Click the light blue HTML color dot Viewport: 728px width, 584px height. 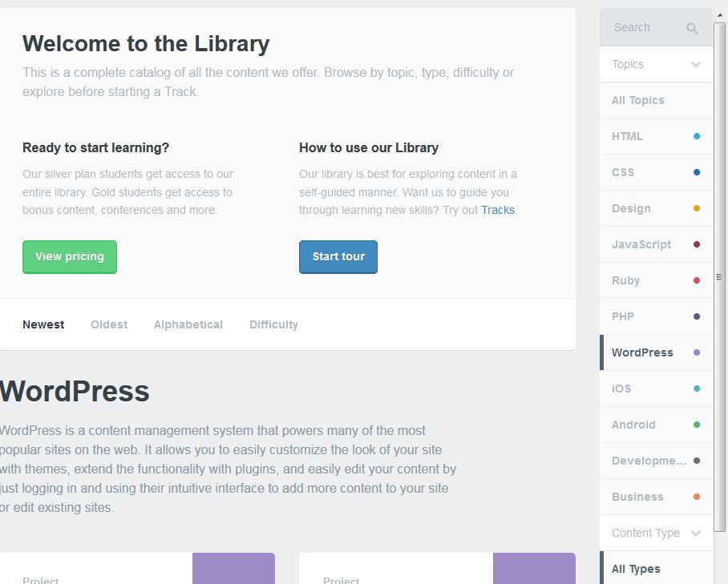[697, 136]
